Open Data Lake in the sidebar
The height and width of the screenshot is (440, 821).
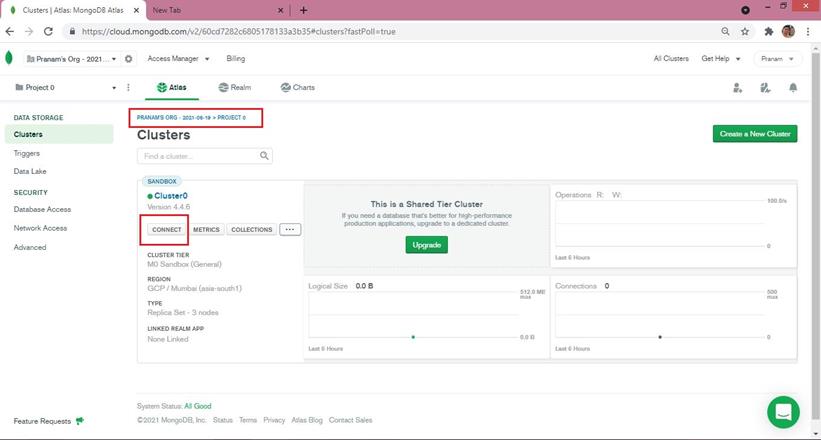[x=30, y=171]
